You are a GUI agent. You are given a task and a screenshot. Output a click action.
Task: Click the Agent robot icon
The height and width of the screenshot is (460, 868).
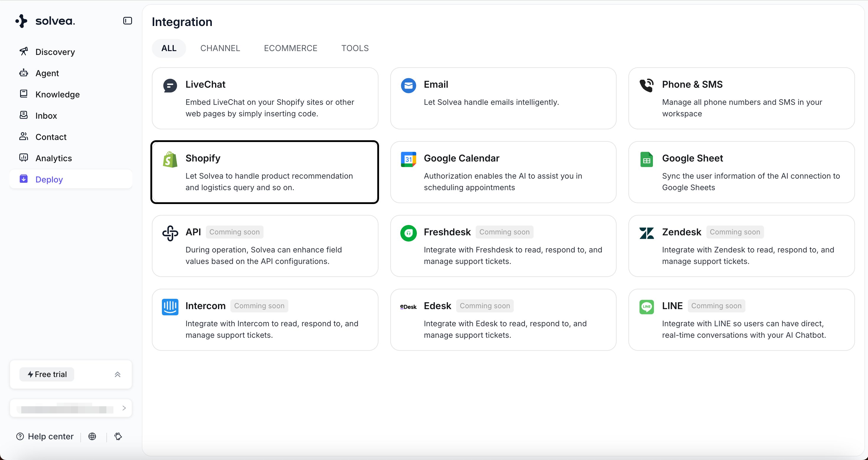[x=24, y=73]
